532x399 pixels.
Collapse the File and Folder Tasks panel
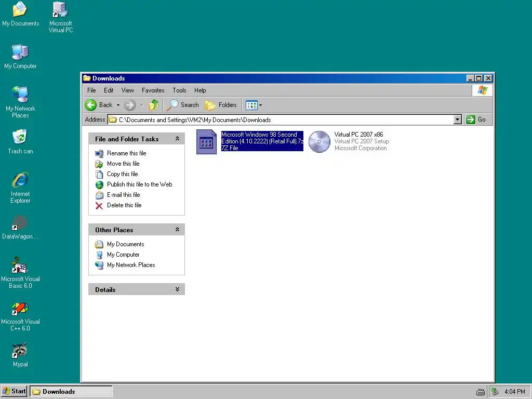click(177, 139)
